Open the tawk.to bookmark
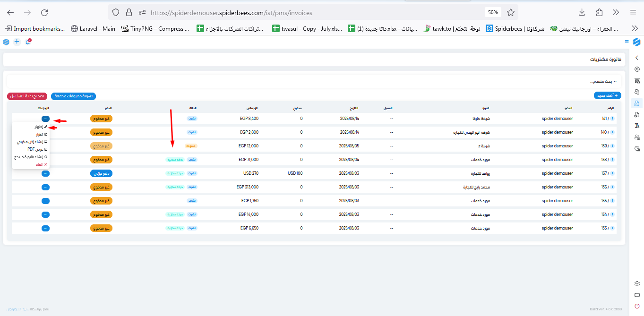 point(452,29)
